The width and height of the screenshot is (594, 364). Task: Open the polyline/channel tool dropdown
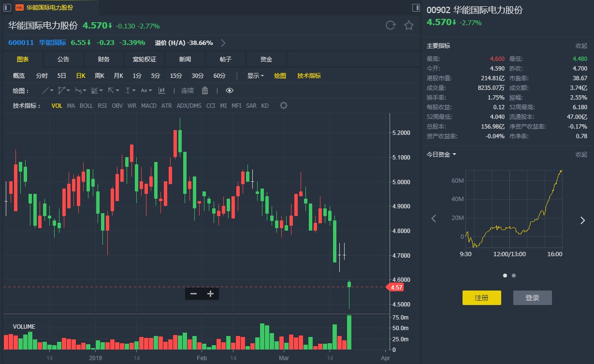click(x=64, y=90)
